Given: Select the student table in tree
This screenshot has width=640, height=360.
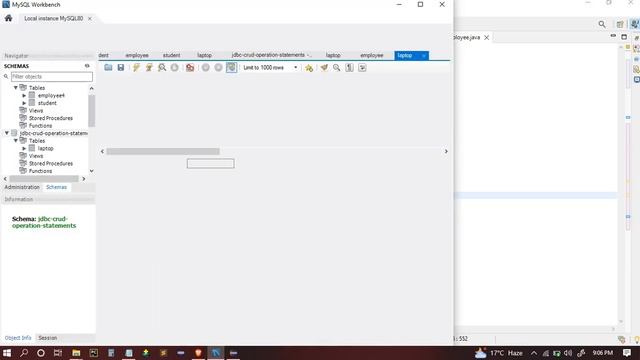Looking at the screenshot, I should (x=47, y=103).
